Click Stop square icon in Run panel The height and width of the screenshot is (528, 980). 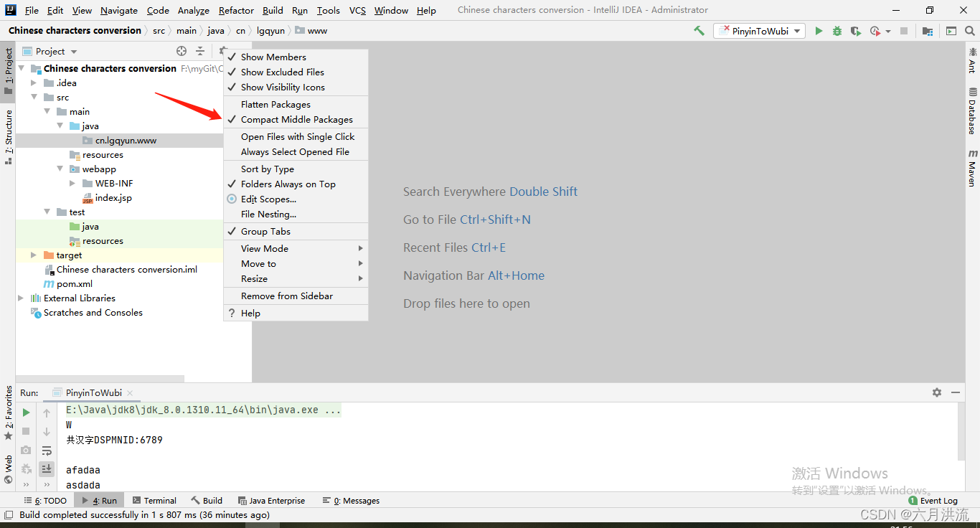coord(26,431)
